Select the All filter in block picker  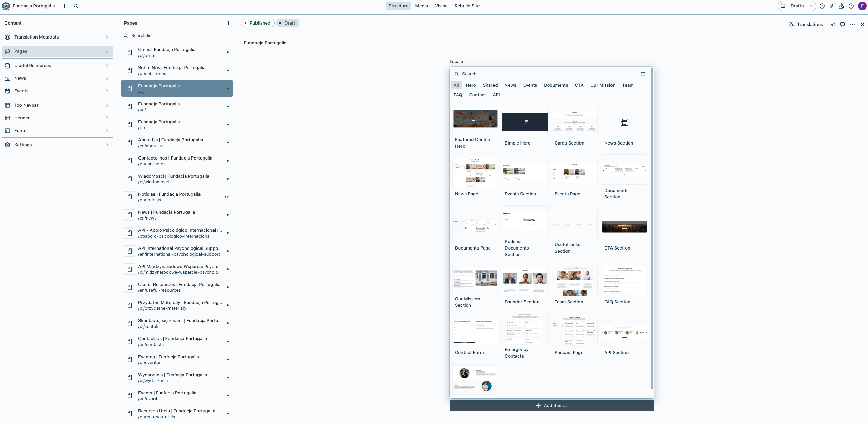click(456, 85)
